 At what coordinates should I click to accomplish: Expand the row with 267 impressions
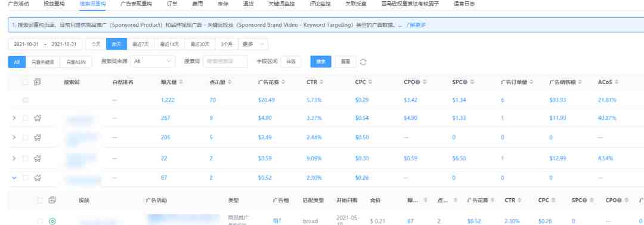tap(14, 118)
